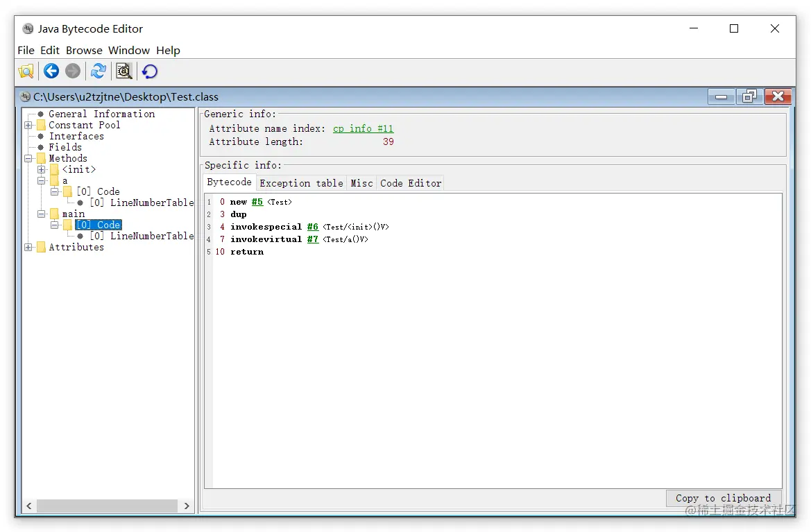The image size is (811, 532).
Task: Select Interfaces in the tree
Action: click(x=76, y=136)
